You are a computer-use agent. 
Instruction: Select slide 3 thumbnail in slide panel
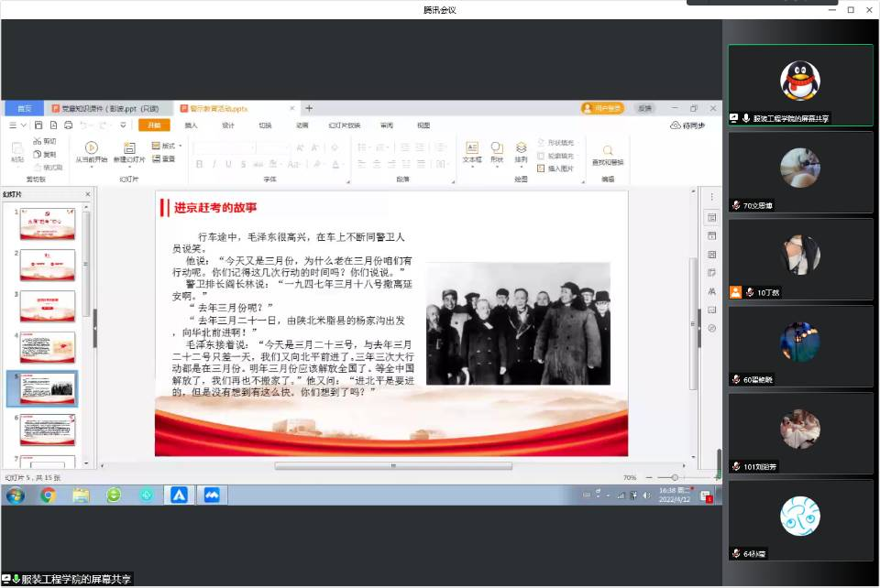point(48,306)
